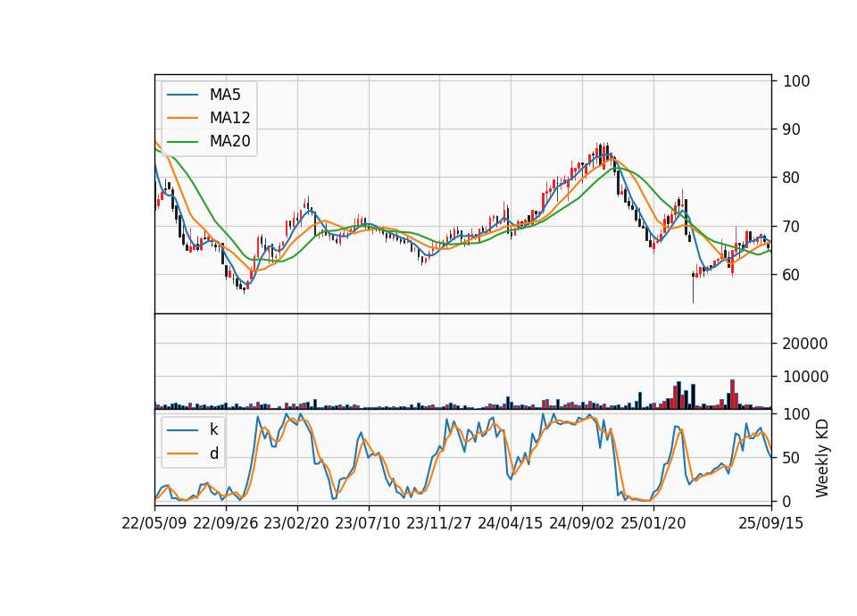
Task: Click the orange MA12 legend line sample
Action: point(182,118)
